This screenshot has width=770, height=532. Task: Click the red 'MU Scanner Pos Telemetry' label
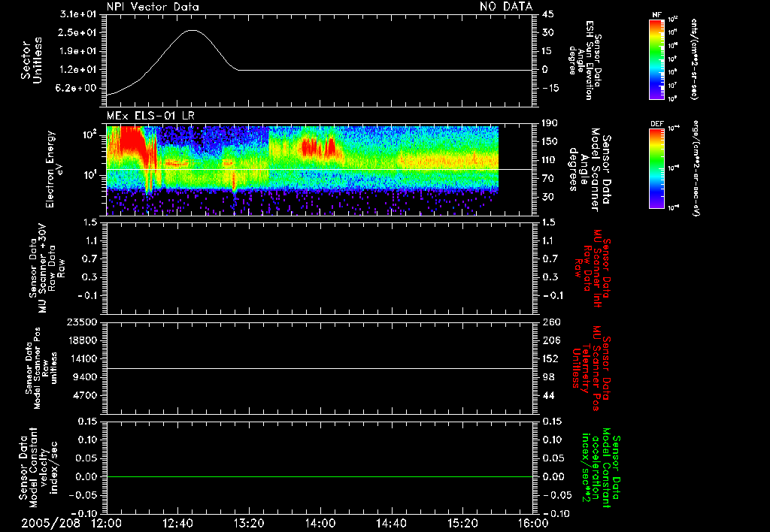click(x=592, y=368)
